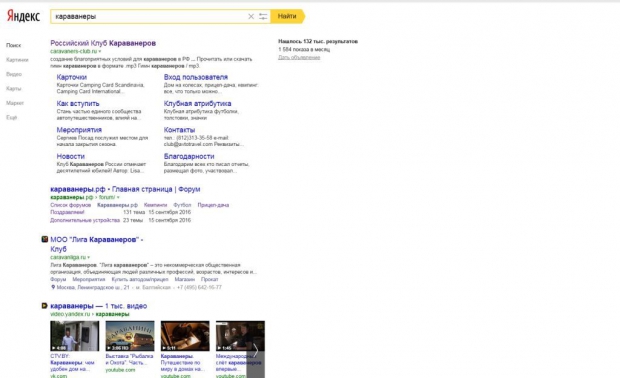Open the Купить автодом/прицеп link
Image resolution: width=620 pixels, height=378 pixels.
(x=140, y=280)
